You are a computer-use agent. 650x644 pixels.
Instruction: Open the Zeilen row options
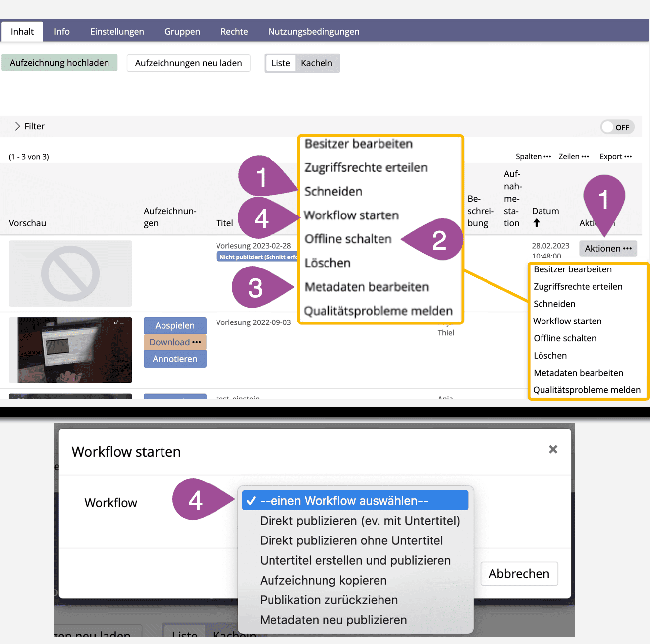click(x=574, y=156)
